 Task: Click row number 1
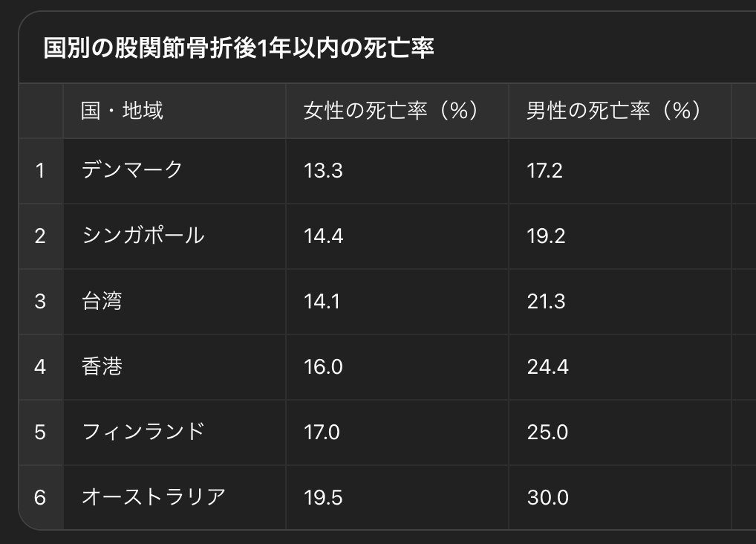40,171
